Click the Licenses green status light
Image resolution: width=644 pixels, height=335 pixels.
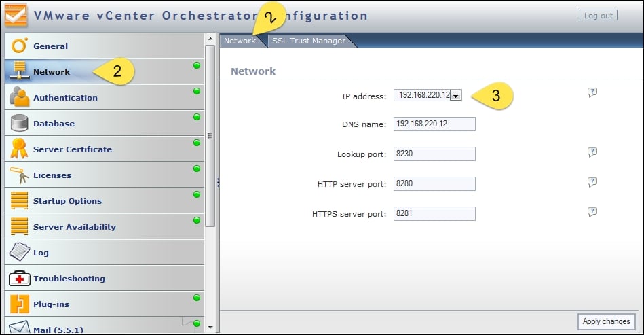pyautogui.click(x=197, y=169)
